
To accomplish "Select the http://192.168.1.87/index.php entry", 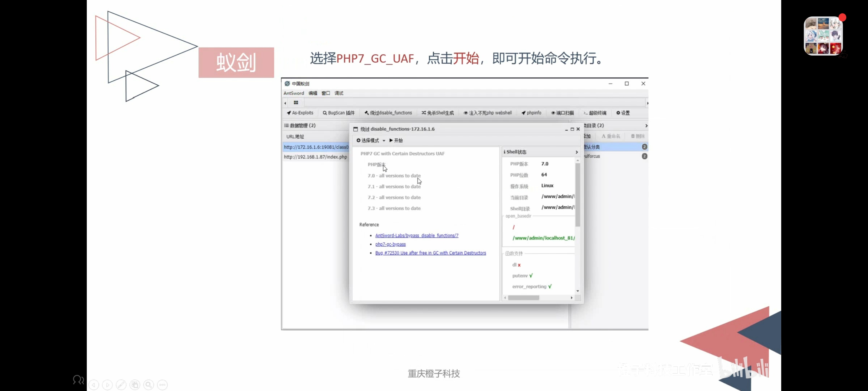I will tap(315, 156).
